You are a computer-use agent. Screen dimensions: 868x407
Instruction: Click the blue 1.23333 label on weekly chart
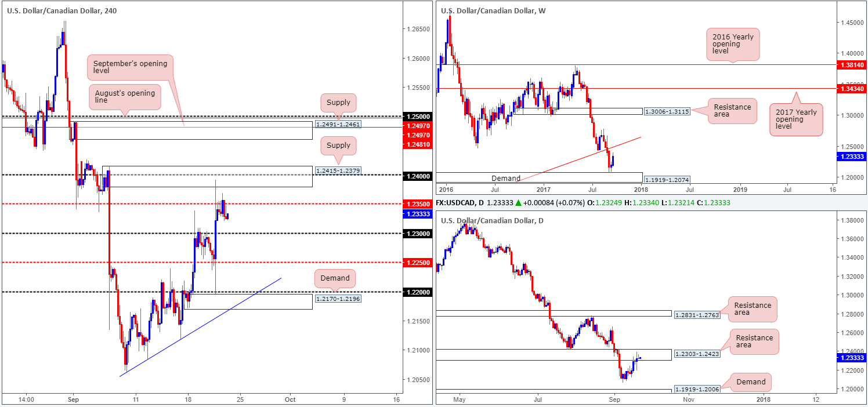click(853, 157)
